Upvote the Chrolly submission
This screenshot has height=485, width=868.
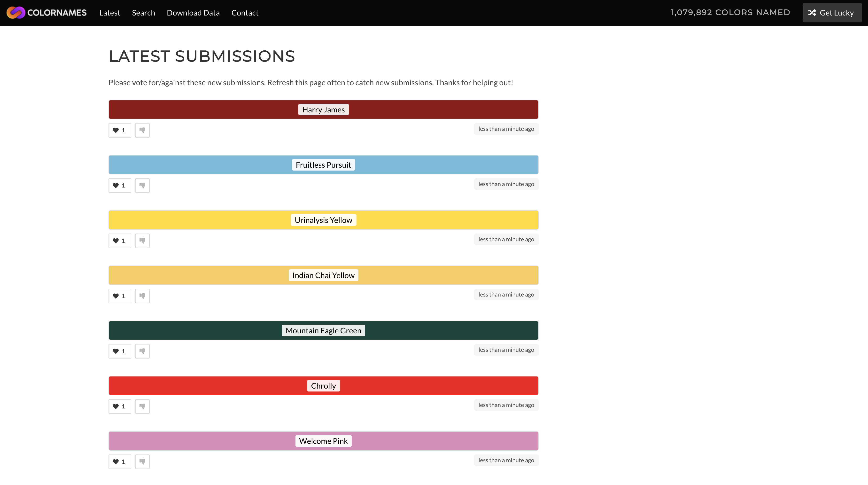[120, 406]
